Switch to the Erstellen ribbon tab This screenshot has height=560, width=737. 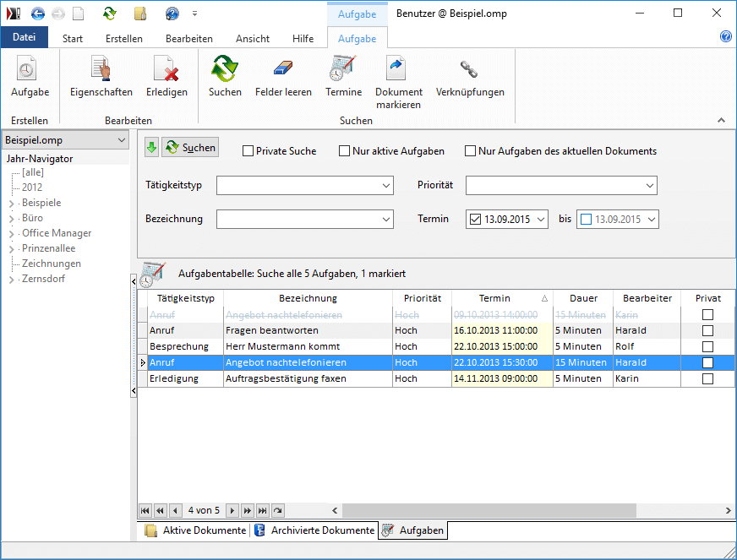point(124,39)
